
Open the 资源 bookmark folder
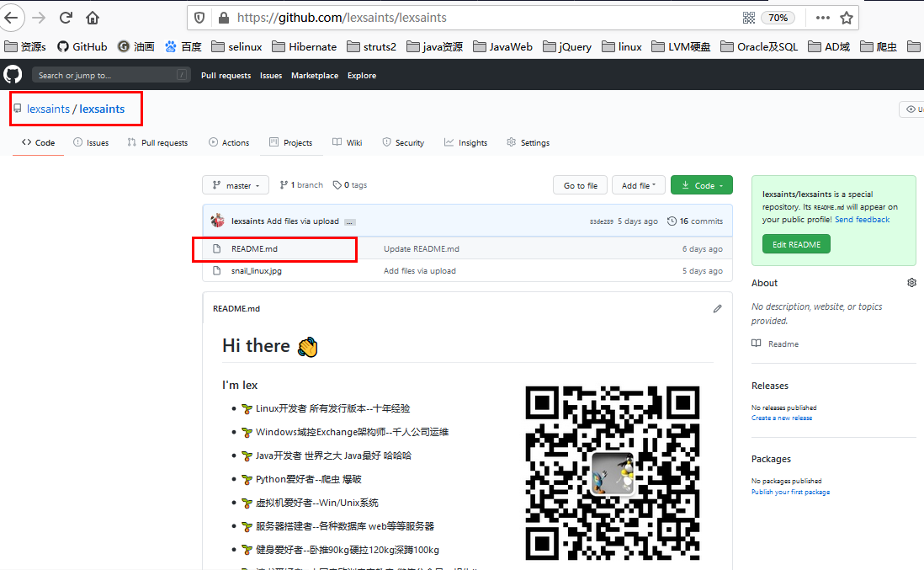tap(24, 46)
